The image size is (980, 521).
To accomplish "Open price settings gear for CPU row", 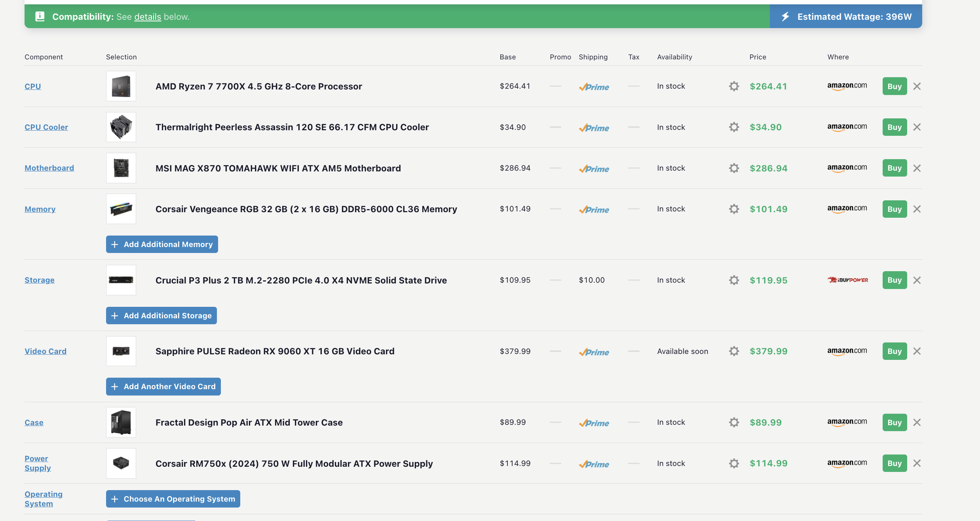I will pyautogui.click(x=734, y=86).
